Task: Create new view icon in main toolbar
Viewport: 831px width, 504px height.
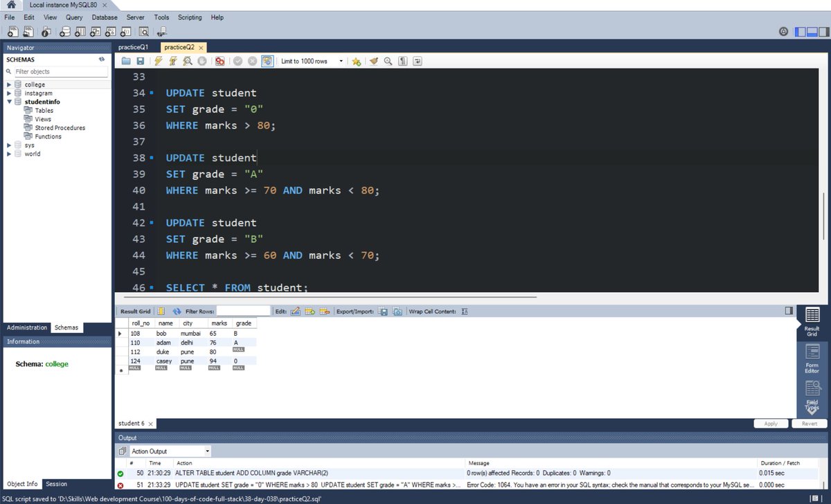Action: [95, 31]
